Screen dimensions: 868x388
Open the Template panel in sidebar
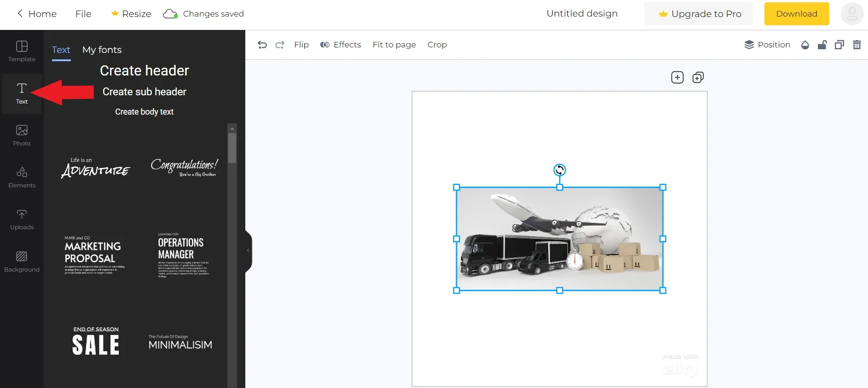point(22,51)
